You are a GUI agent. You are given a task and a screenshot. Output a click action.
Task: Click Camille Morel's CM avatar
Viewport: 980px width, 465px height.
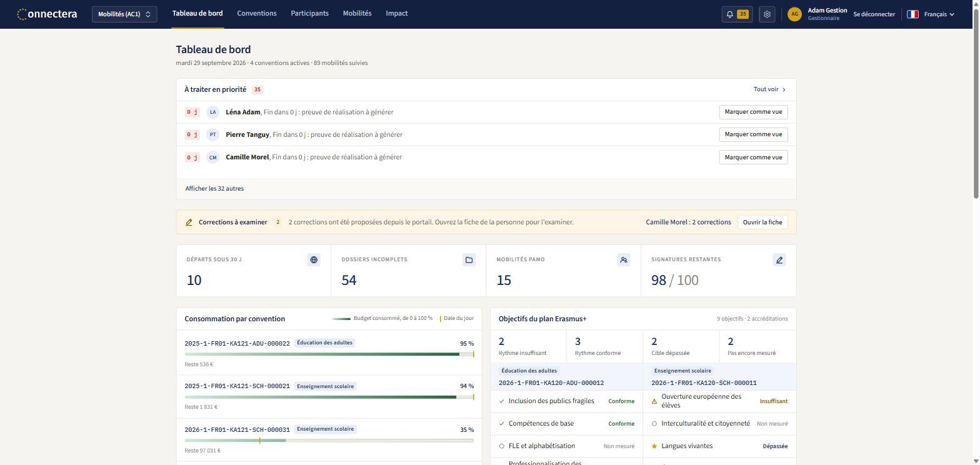pos(212,157)
